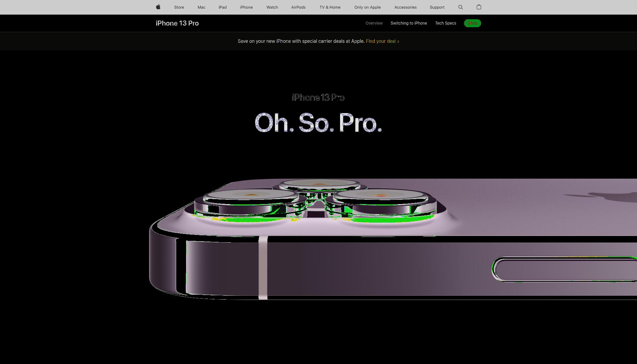The height and width of the screenshot is (364, 637).
Task: Go to Accessories in the navigation
Action: pyautogui.click(x=405, y=7)
